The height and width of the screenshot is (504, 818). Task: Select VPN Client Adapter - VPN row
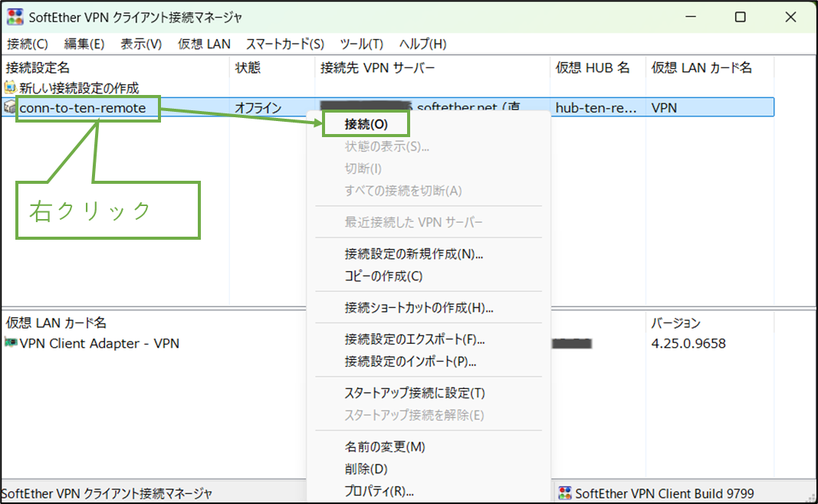[99, 343]
